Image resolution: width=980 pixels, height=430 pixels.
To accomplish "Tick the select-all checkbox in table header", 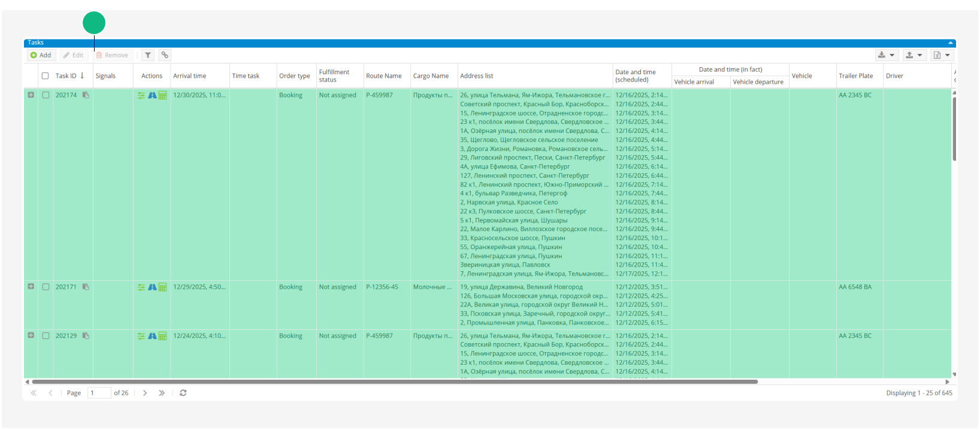I will pos(45,76).
